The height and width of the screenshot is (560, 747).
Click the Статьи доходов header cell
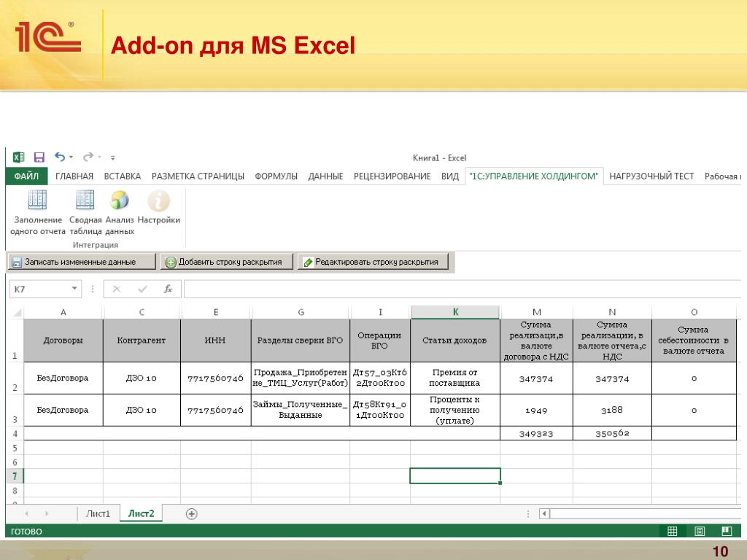(x=455, y=341)
